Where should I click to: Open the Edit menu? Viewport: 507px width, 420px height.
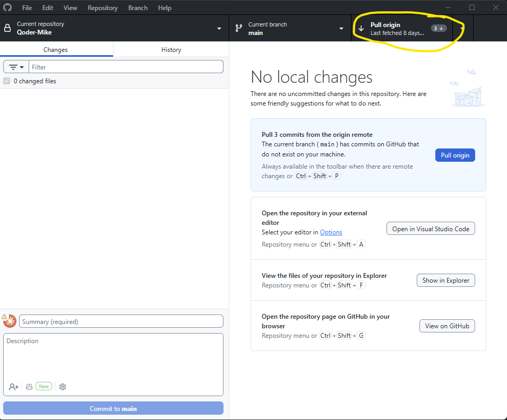pyautogui.click(x=48, y=8)
